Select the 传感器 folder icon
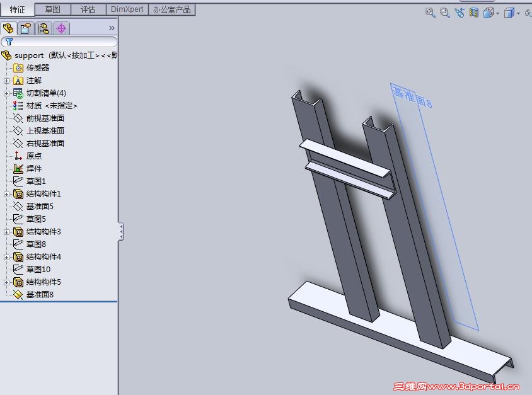Screen dimensions: 532x395 pos(18,68)
